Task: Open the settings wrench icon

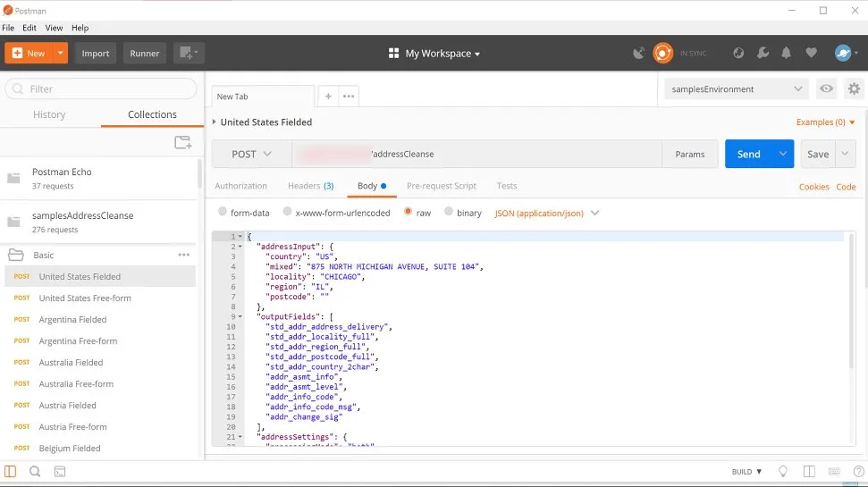Action: (763, 54)
